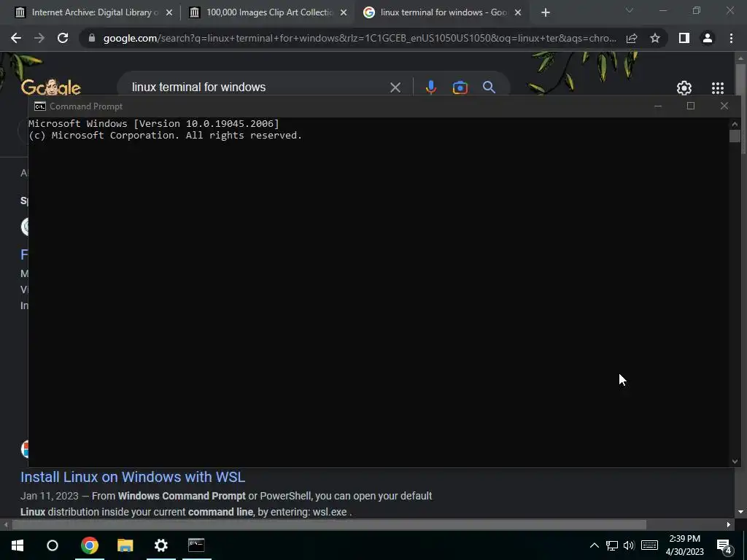Open network status tray icon
Image resolution: width=747 pixels, height=560 pixels.
point(612,545)
